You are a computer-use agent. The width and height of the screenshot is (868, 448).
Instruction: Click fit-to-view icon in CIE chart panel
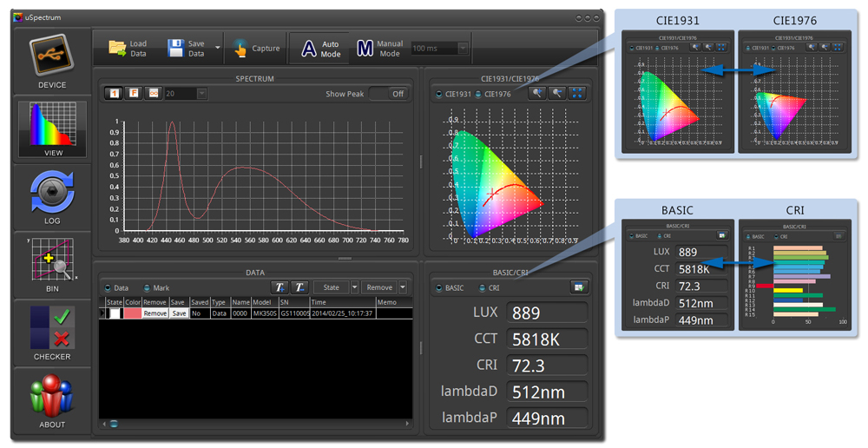576,94
